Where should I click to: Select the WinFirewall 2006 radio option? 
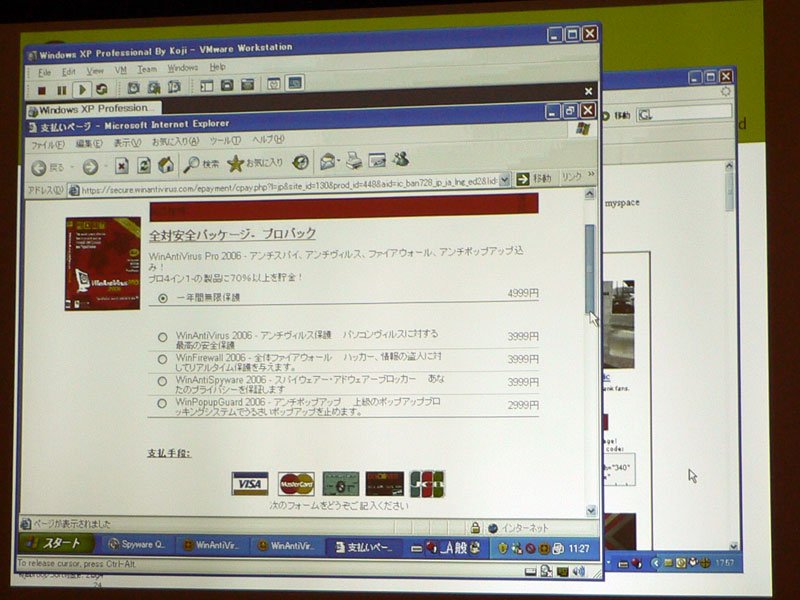[162, 359]
